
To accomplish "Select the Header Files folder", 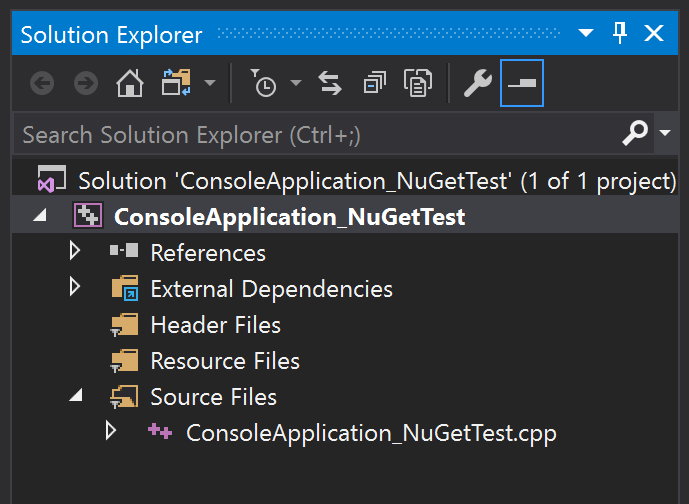I will click(x=215, y=325).
